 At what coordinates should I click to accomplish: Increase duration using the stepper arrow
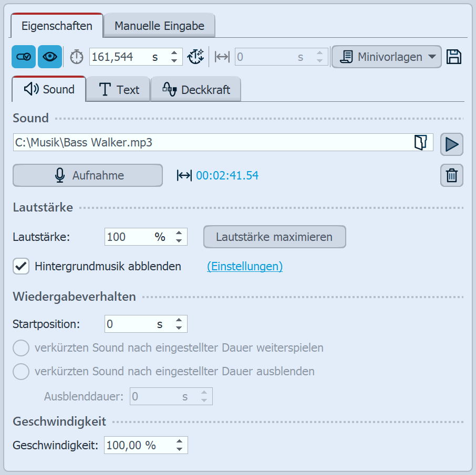click(x=174, y=53)
